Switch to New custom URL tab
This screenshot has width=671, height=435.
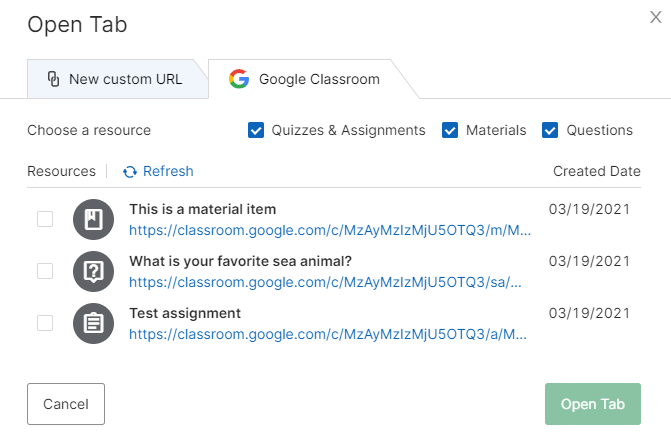pyautogui.click(x=115, y=79)
